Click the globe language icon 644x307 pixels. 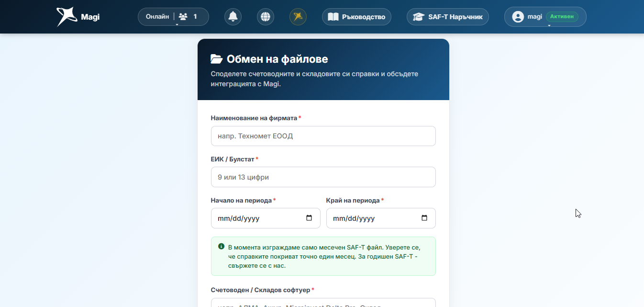(x=266, y=17)
